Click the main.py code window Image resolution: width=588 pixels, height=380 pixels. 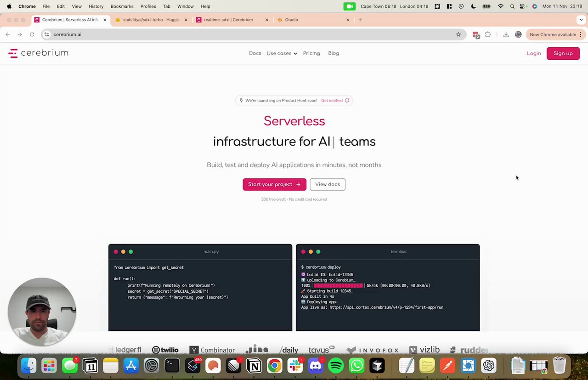[x=200, y=287]
